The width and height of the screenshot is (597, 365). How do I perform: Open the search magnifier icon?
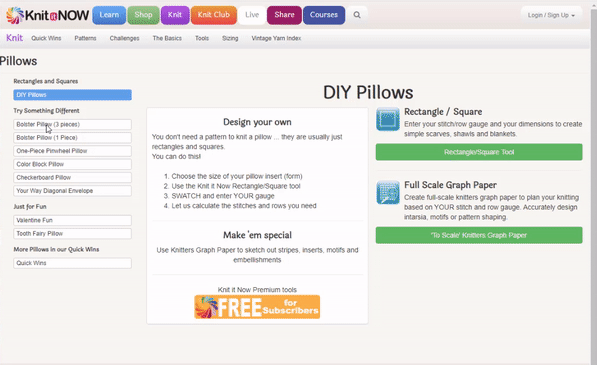357,15
